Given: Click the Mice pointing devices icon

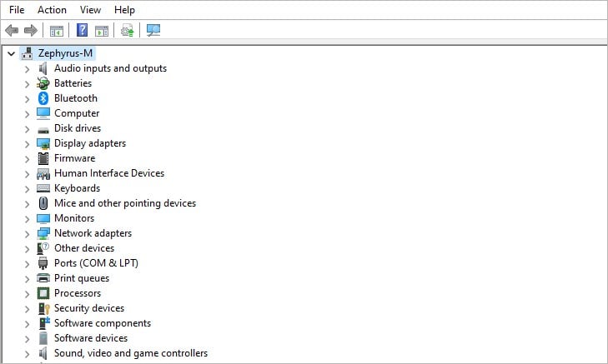Looking at the screenshot, I should point(43,203).
